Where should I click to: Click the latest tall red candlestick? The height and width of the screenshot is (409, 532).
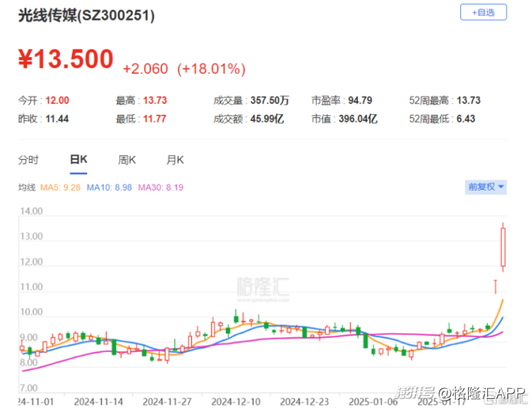point(503,248)
